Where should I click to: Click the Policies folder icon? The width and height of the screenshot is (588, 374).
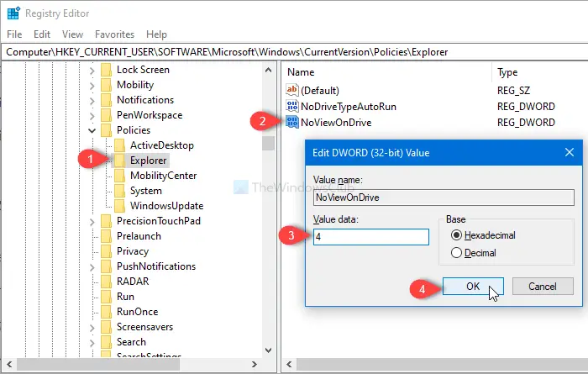[x=107, y=130]
